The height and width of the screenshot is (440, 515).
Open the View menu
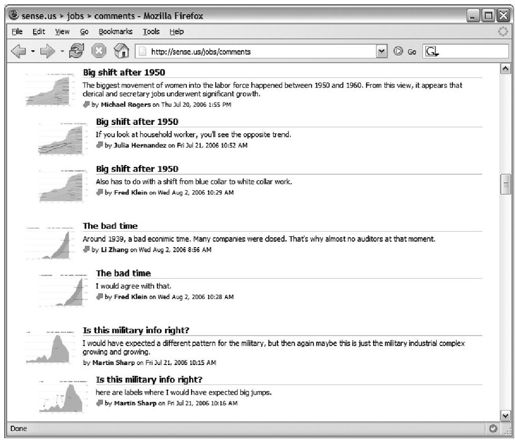tap(62, 32)
